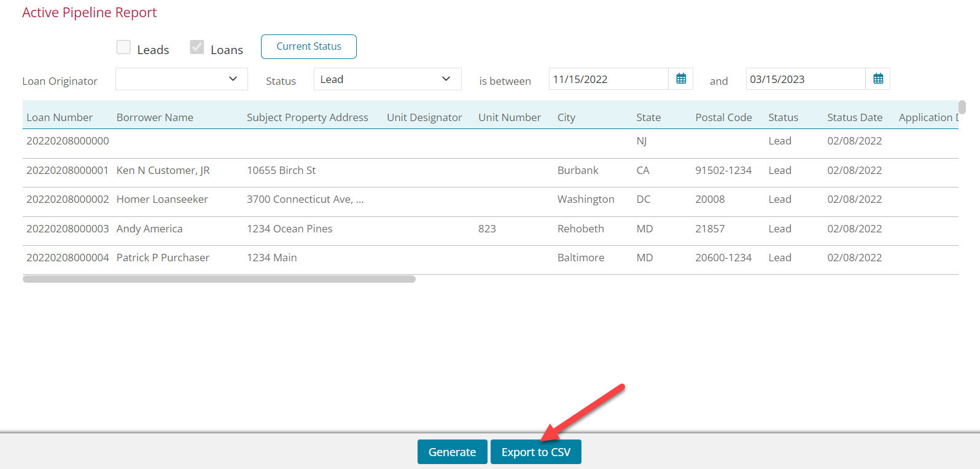The height and width of the screenshot is (469, 980).
Task: Select the Ken N Customer, JR row
Action: [x=163, y=170]
